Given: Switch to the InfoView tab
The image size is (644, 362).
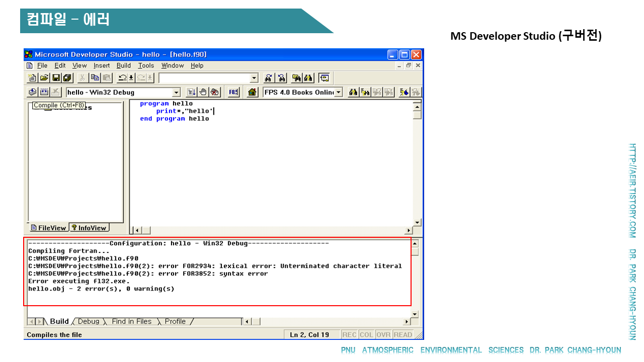Looking at the screenshot, I should click(89, 228).
